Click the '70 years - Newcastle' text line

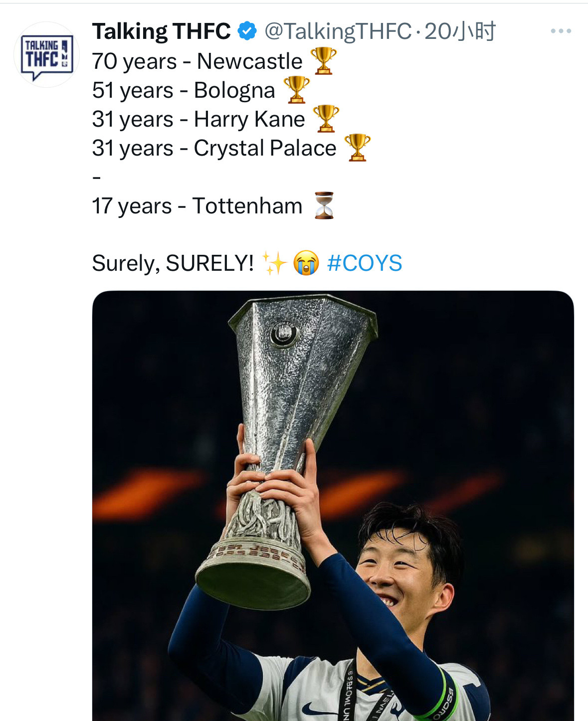click(x=197, y=61)
